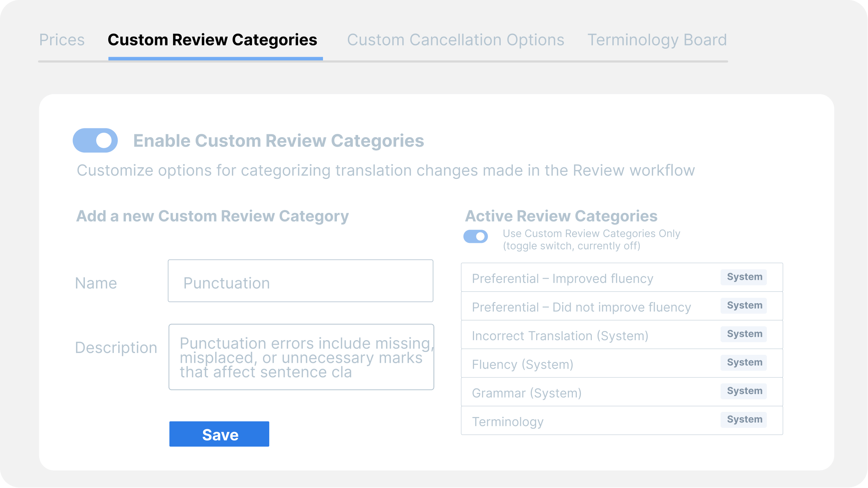Click System badge on Fluency (System) row
The height and width of the screenshot is (488, 868).
tap(744, 363)
